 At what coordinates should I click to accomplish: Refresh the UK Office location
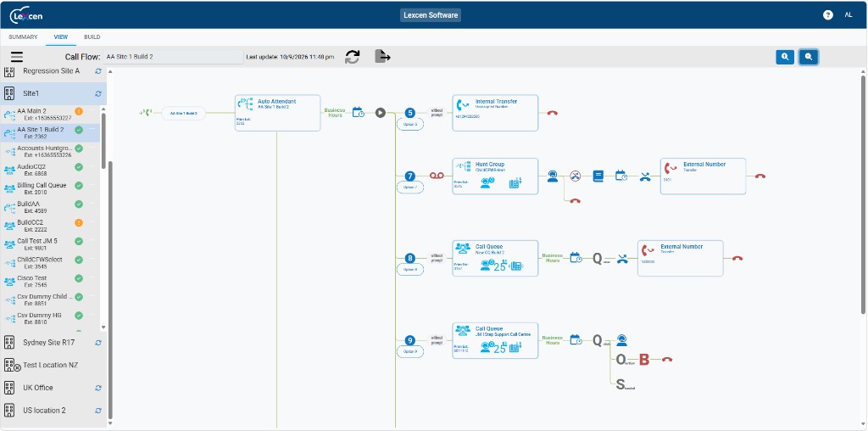click(98, 388)
